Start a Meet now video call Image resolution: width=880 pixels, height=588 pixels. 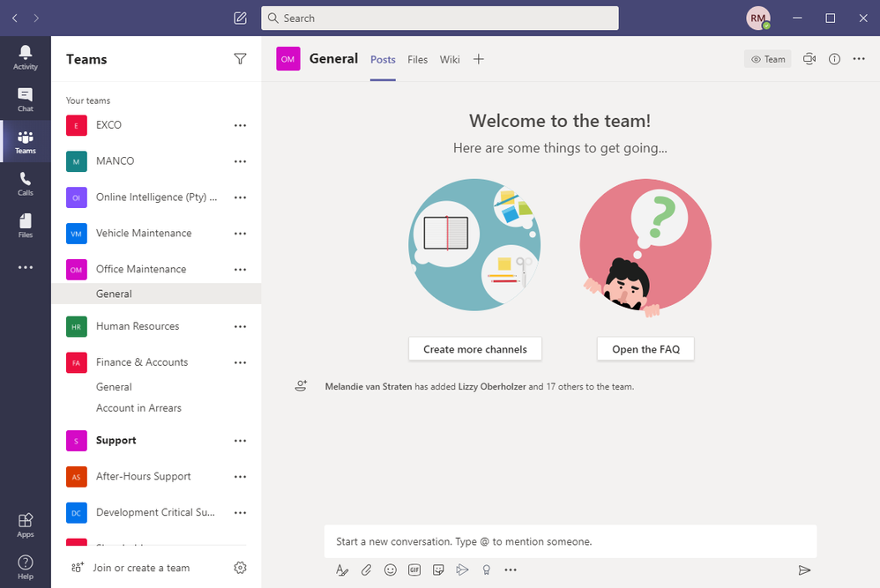809,59
